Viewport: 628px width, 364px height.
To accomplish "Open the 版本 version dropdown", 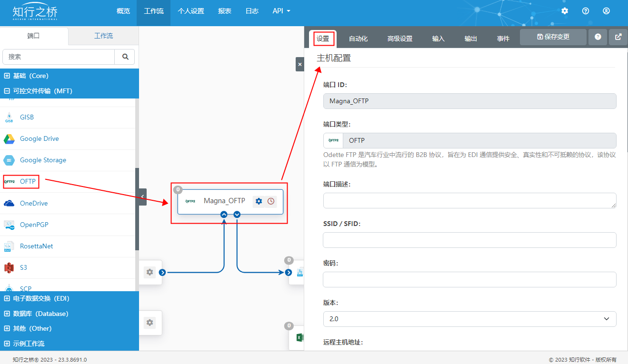I will point(469,319).
